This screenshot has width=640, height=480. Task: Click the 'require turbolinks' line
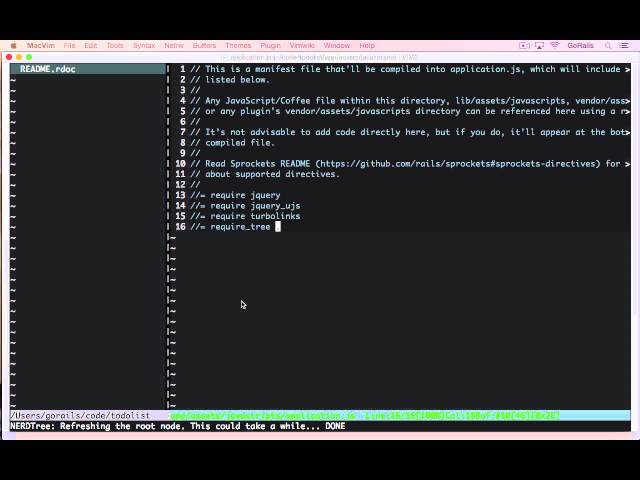point(245,216)
